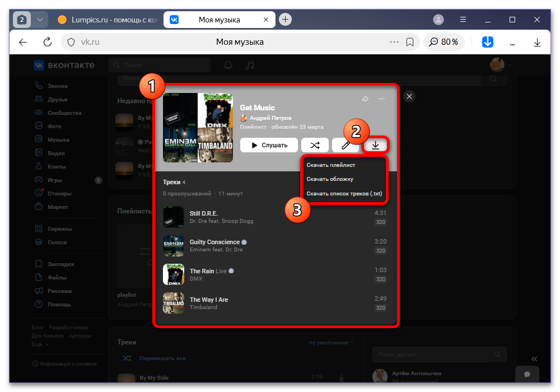Image resolution: width=560 pixels, height=392 pixels.
Task: Choose Скачать обложку
Action: tap(330, 179)
